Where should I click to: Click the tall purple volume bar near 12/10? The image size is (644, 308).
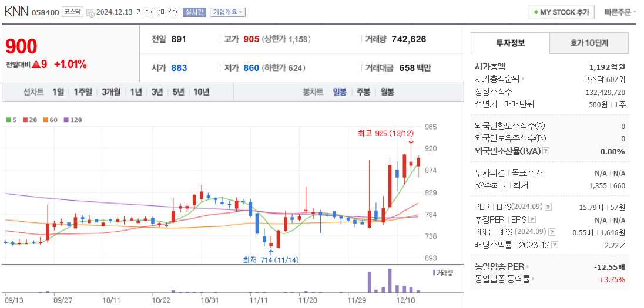click(x=390, y=280)
